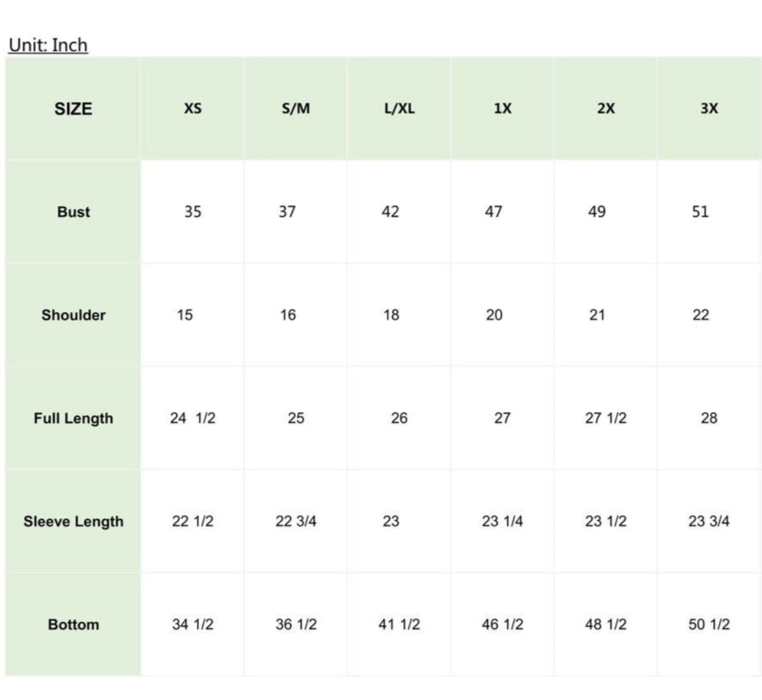Select the Shoulder value 20 for 1X
762x700 pixels.
[x=494, y=315]
